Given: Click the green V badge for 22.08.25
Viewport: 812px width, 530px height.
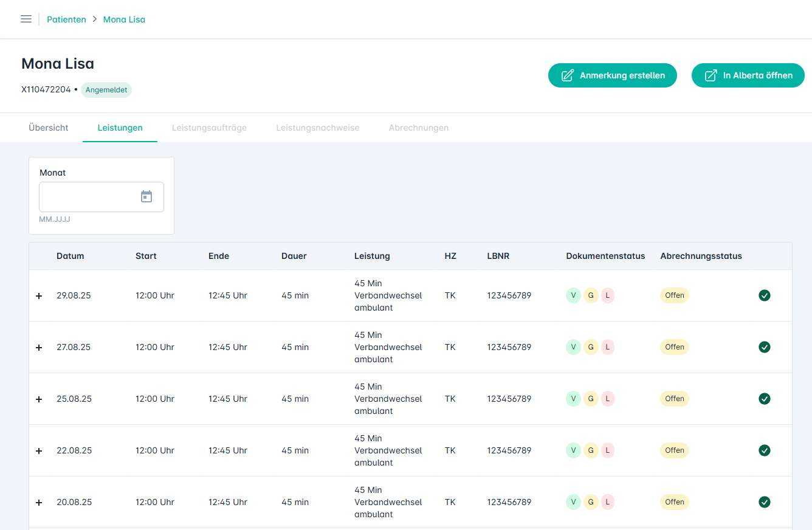Looking at the screenshot, I should (573, 450).
